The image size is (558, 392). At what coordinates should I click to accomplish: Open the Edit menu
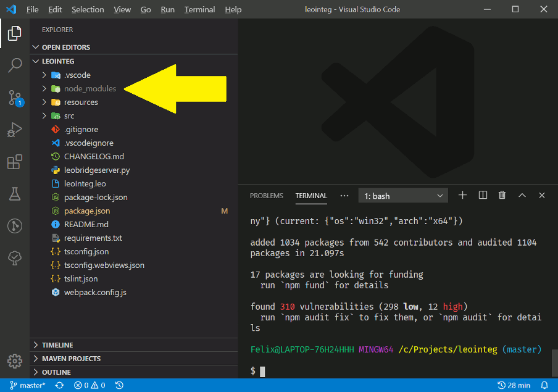55,10
